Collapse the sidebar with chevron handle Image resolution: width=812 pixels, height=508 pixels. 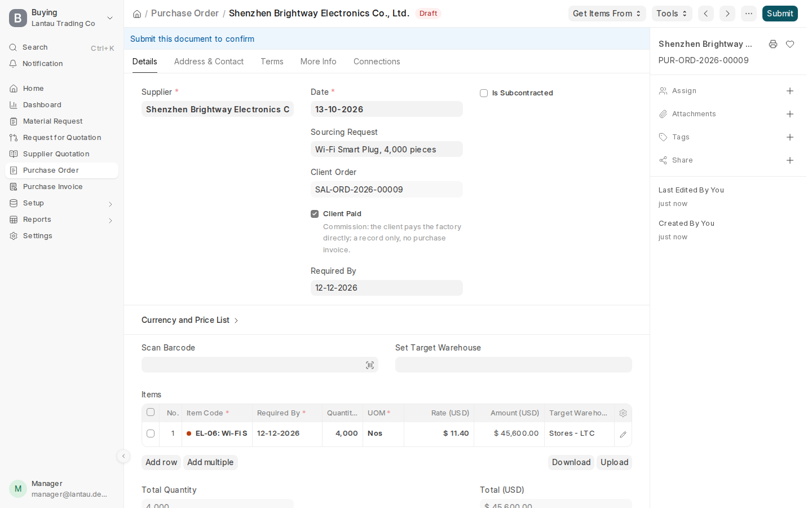click(123, 456)
